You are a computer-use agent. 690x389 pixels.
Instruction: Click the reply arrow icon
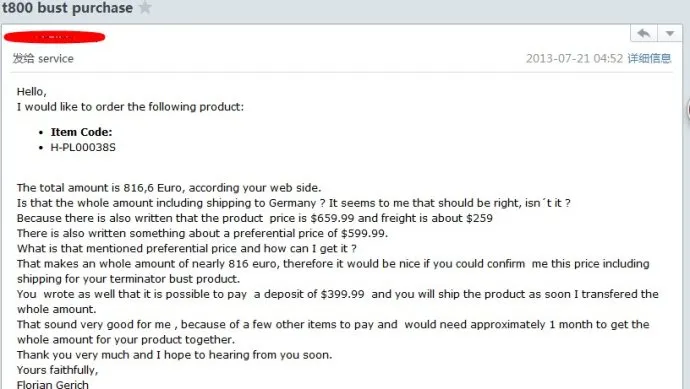644,33
